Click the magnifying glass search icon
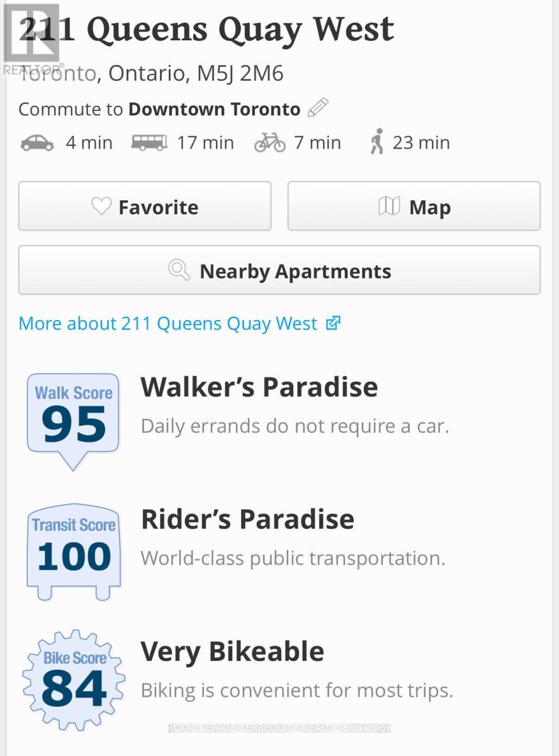The height and width of the screenshot is (756, 559). point(179,271)
